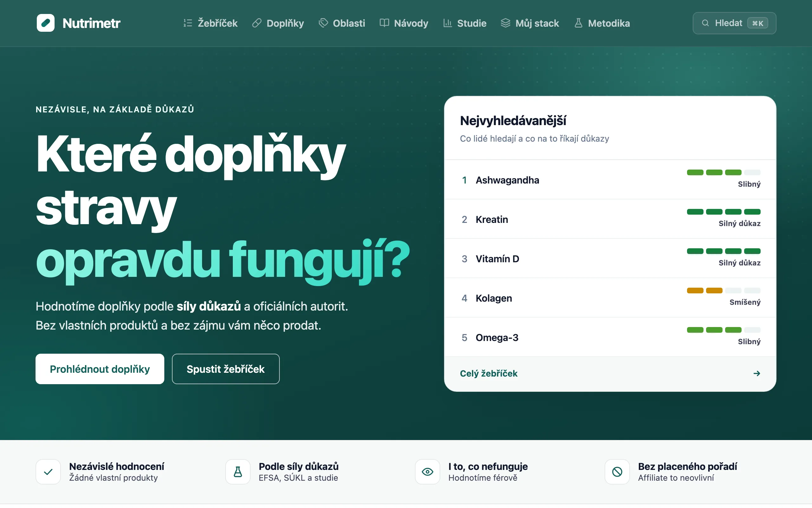Click the pill icon beside Doplňky
812x508 pixels.
pyautogui.click(x=257, y=23)
